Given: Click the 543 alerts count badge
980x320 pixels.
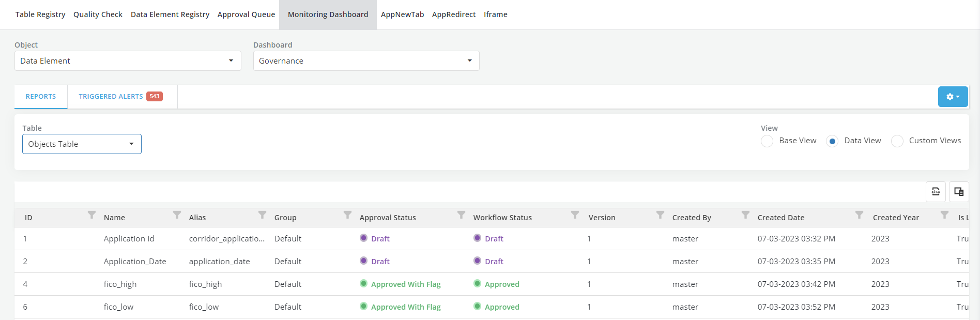Looking at the screenshot, I should (155, 97).
